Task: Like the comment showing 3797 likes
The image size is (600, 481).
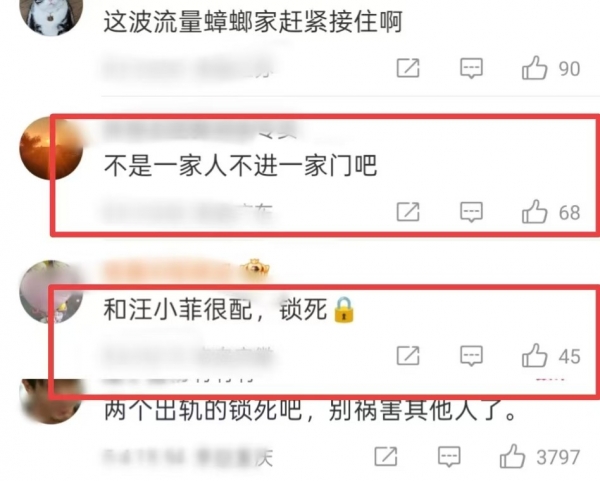Action: point(512,456)
